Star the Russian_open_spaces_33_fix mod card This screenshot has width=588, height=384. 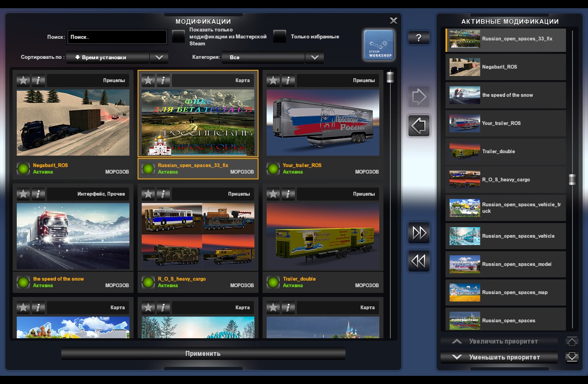click(148, 80)
